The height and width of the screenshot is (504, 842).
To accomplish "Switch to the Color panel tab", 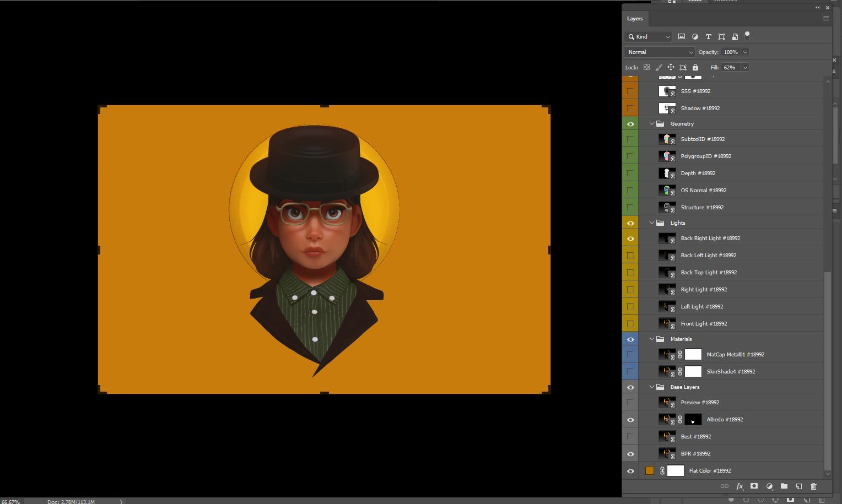I will 695,1.
